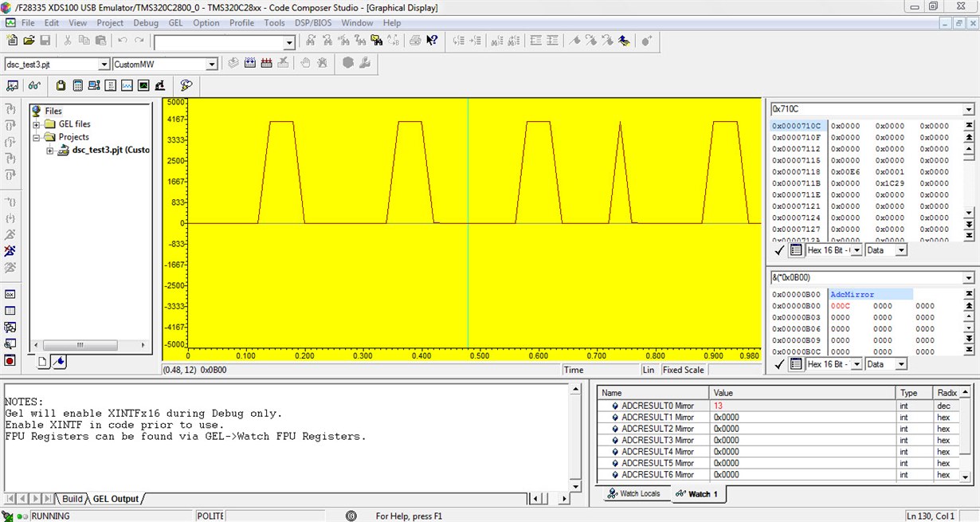This screenshot has width=980, height=522.
Task: Print the graph display
Action: point(415,40)
